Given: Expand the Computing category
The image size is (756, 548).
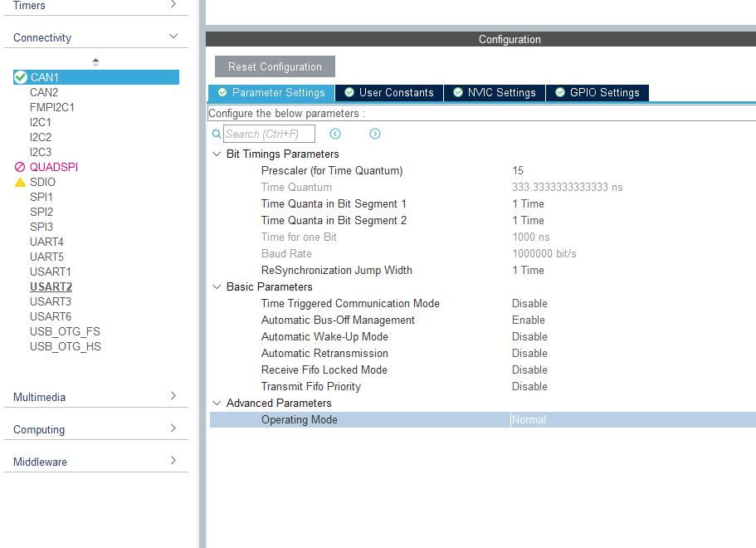Looking at the screenshot, I should coord(173,428).
